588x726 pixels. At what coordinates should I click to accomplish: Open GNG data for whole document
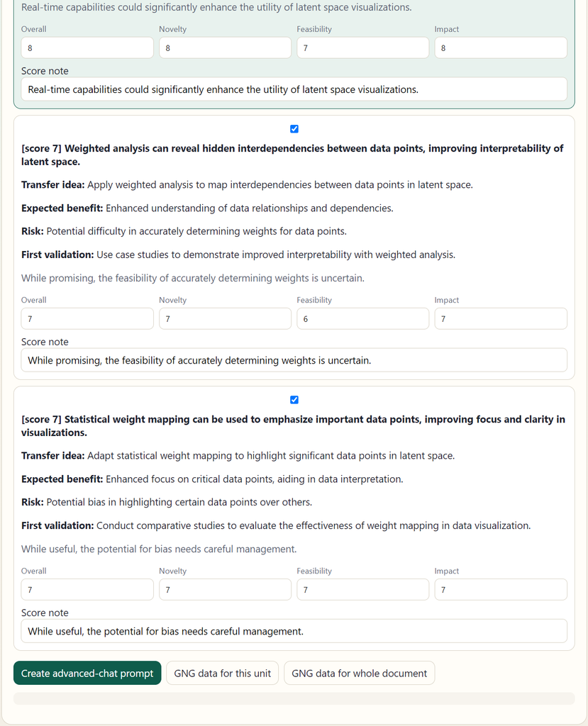pos(359,674)
